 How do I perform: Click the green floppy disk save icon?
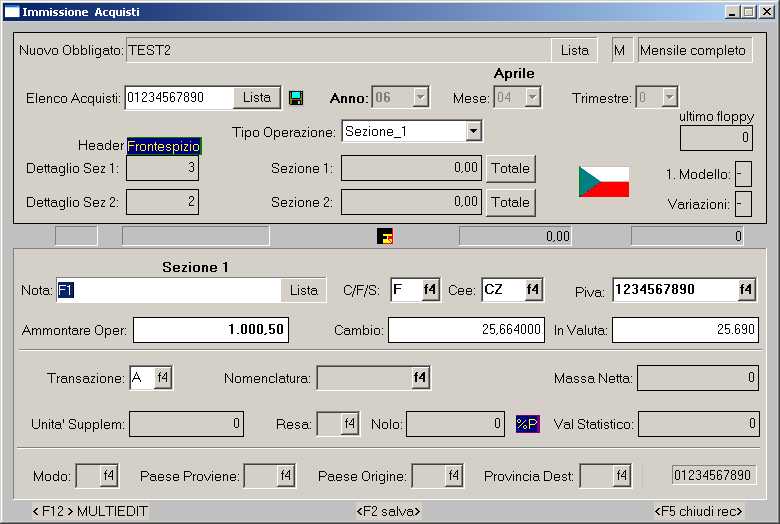[296, 98]
